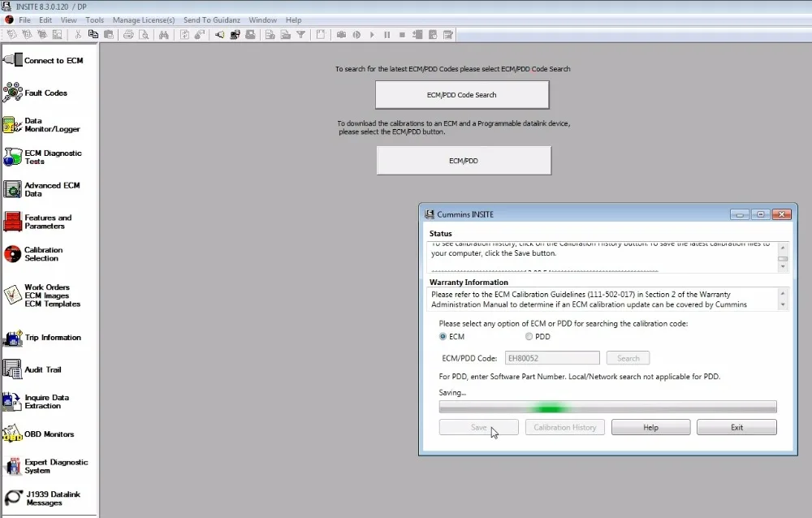Open Features and Parameters
The image size is (812, 518).
click(37, 222)
